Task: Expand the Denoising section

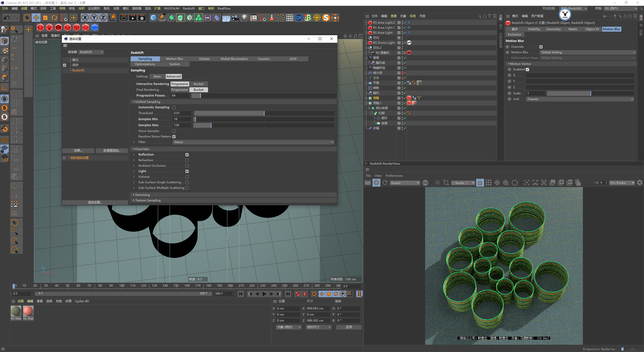Action: tap(142, 195)
